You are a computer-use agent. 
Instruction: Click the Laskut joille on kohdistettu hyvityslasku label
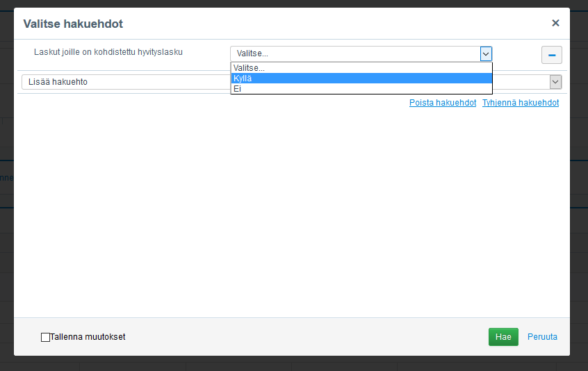click(x=108, y=51)
